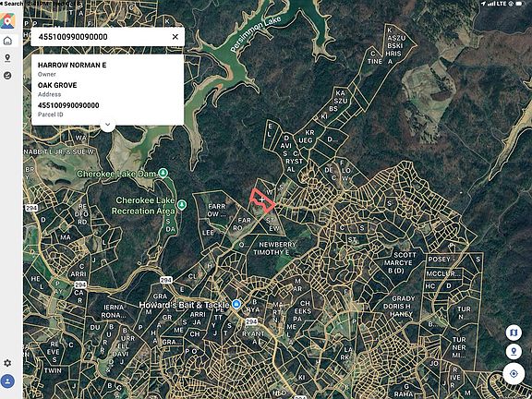
Task: Click the drop pin map button
Action: click(514, 352)
